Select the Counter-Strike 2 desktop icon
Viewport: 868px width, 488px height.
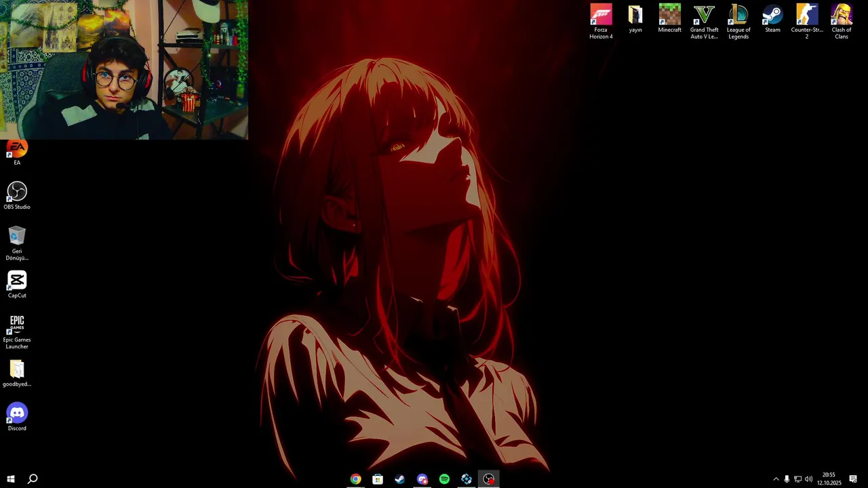(x=807, y=22)
